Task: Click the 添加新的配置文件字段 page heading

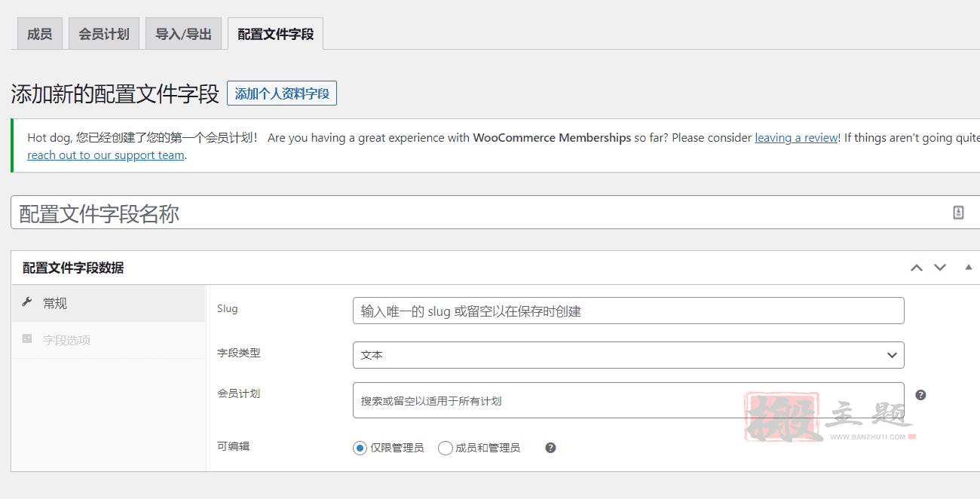Action: [115, 94]
